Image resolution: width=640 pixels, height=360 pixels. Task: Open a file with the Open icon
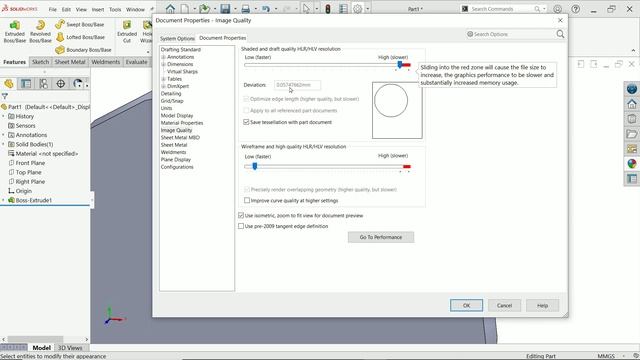point(204,9)
